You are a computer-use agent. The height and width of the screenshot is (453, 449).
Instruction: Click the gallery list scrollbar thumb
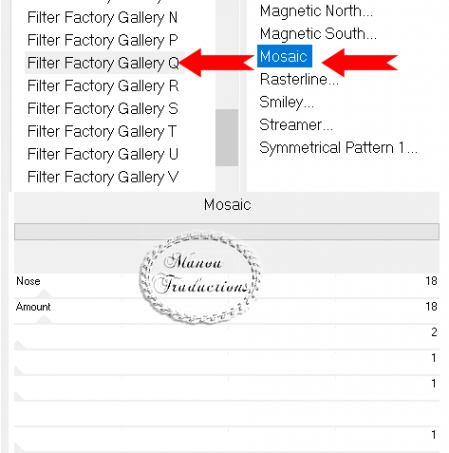[227, 137]
